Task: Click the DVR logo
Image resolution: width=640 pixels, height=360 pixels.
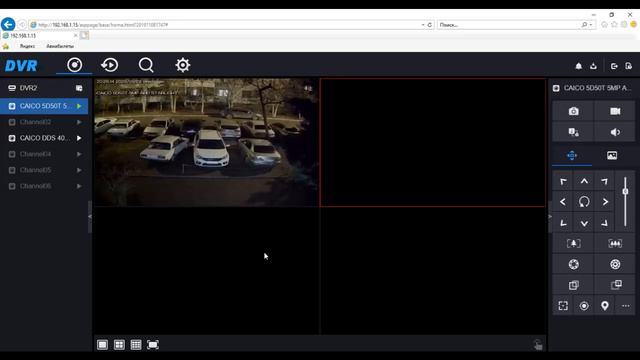Action: (x=21, y=66)
